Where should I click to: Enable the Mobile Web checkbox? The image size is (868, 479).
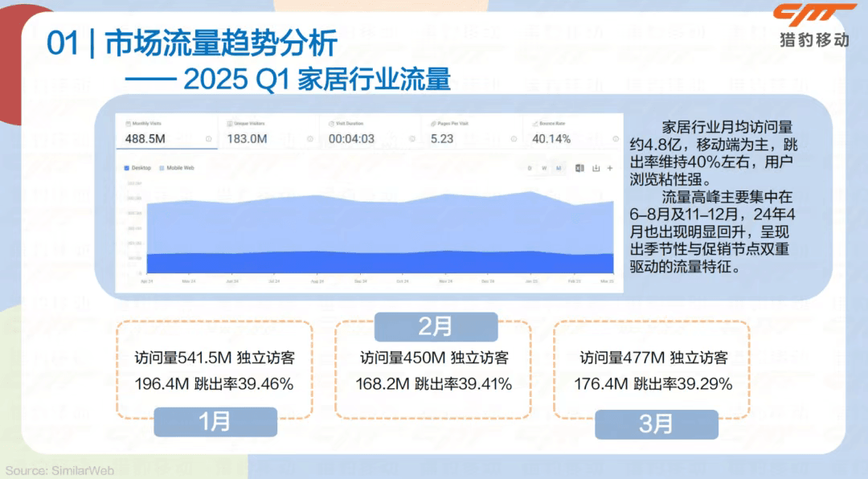pyautogui.click(x=162, y=166)
